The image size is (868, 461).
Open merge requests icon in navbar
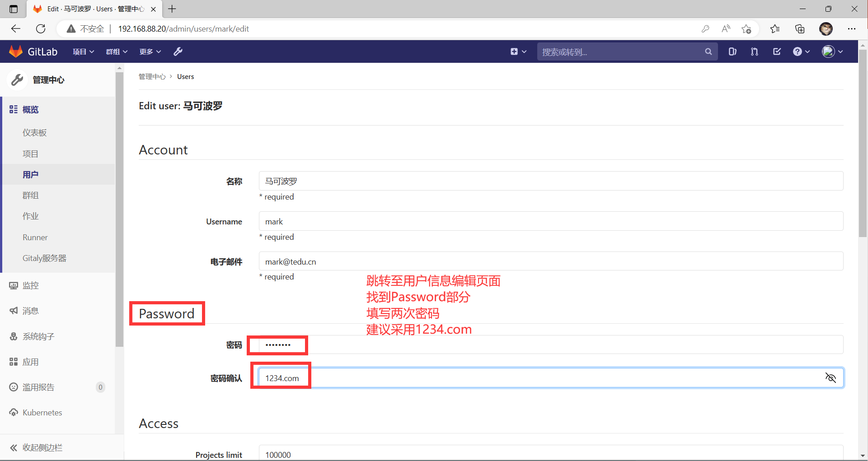[x=754, y=51]
